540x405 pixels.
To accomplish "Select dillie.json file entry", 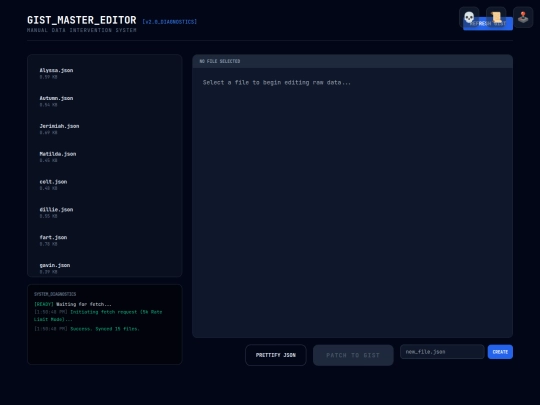I will pyautogui.click(x=105, y=212).
